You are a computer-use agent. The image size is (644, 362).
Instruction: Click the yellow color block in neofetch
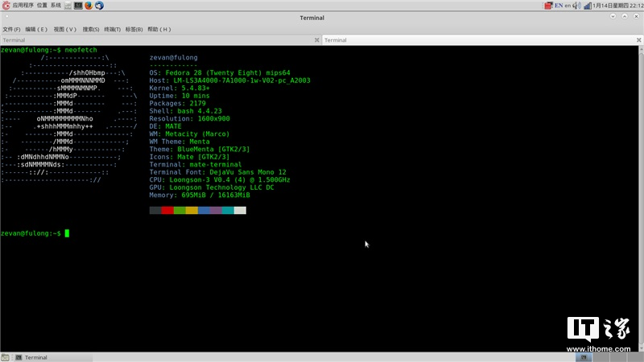coord(192,210)
